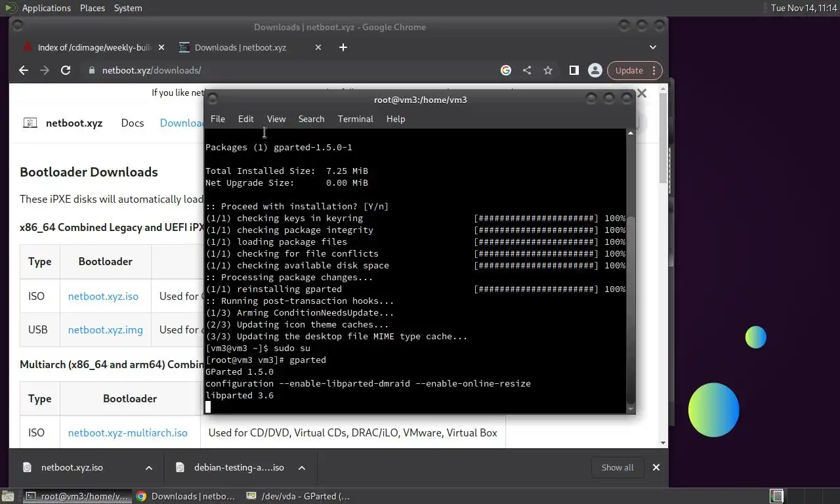
Task: Click the terminal scrollbar up arrow
Action: [631, 133]
